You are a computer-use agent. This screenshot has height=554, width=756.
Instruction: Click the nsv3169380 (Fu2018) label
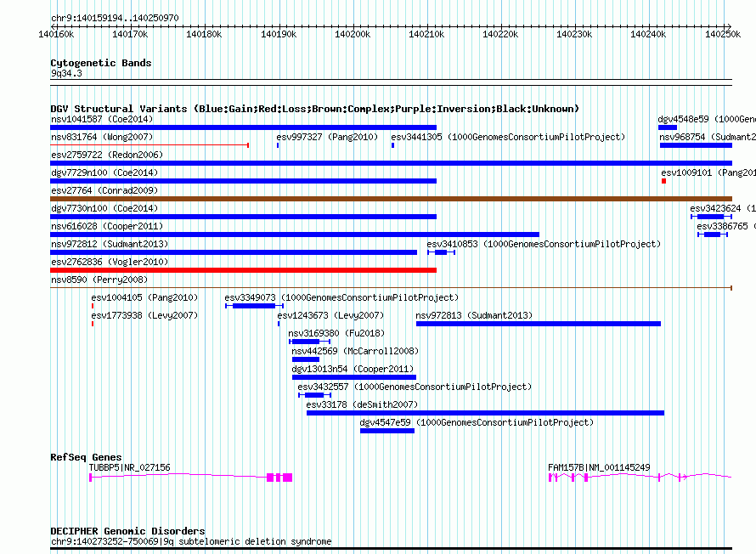pyautogui.click(x=336, y=333)
